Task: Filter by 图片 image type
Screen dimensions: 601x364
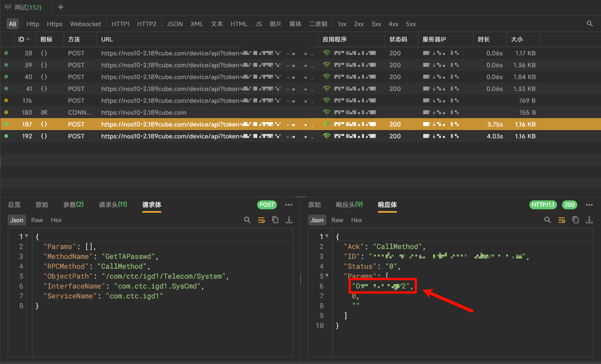Action: click(275, 24)
